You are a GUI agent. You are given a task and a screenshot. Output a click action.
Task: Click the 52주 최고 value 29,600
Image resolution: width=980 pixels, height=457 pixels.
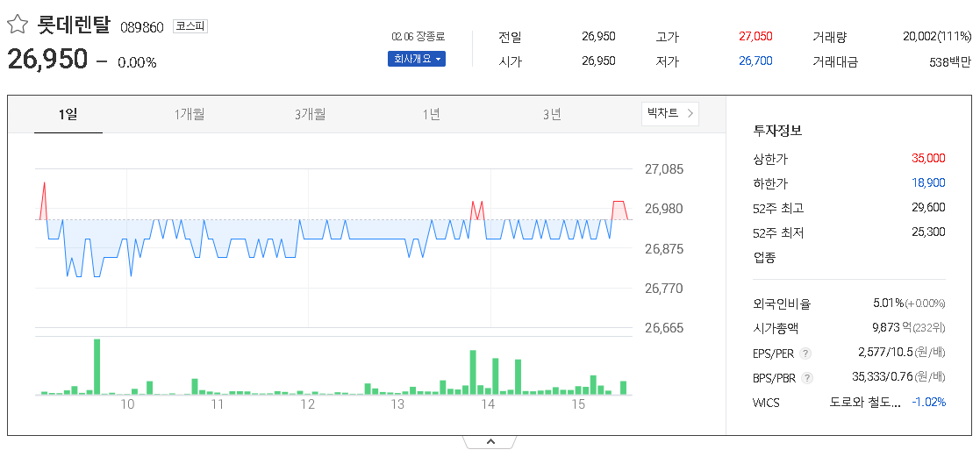pyautogui.click(x=928, y=208)
